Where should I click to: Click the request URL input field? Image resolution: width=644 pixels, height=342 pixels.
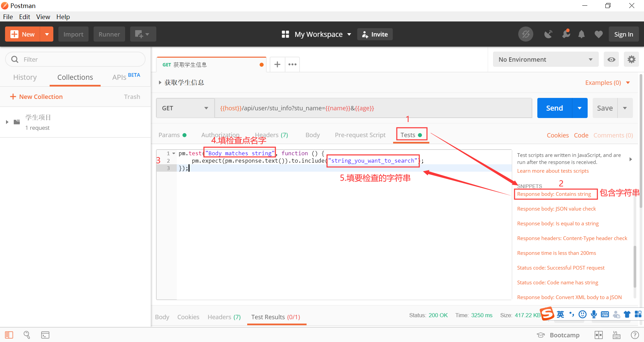[x=373, y=108]
